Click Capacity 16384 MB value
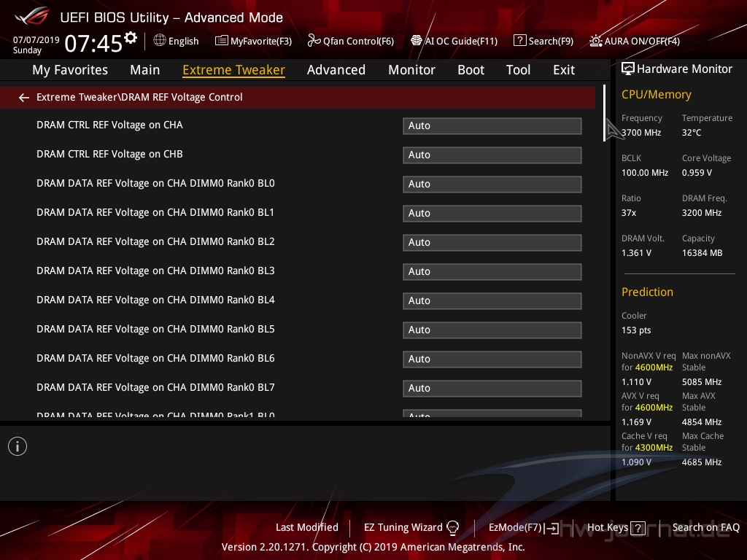This screenshot has height=560, width=747. tap(703, 253)
